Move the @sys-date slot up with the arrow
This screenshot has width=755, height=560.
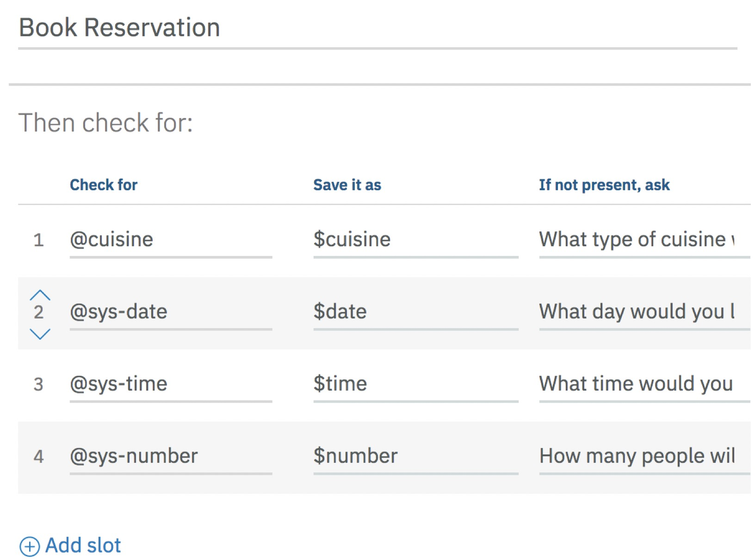[x=40, y=295]
